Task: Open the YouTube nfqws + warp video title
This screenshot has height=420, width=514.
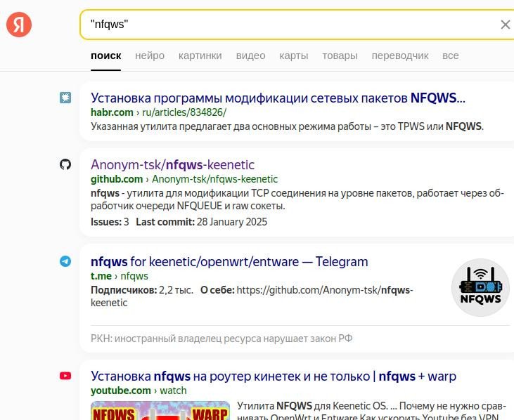Action: coord(274,376)
